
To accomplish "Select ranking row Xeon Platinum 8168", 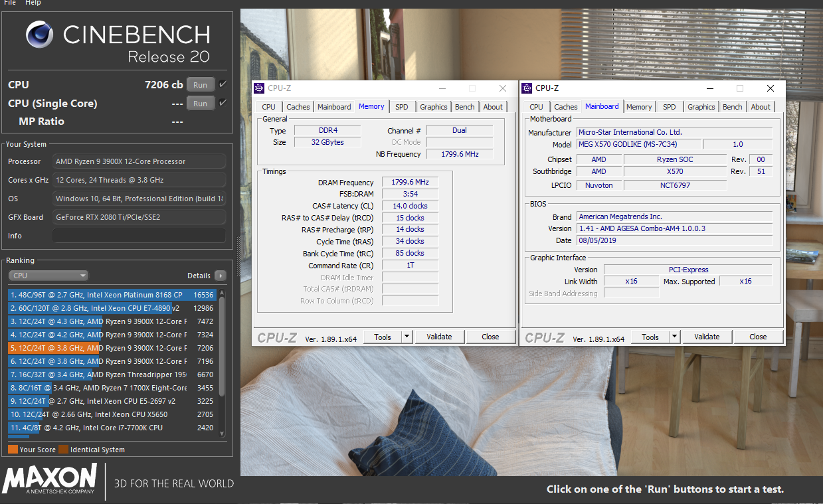I will point(112,295).
